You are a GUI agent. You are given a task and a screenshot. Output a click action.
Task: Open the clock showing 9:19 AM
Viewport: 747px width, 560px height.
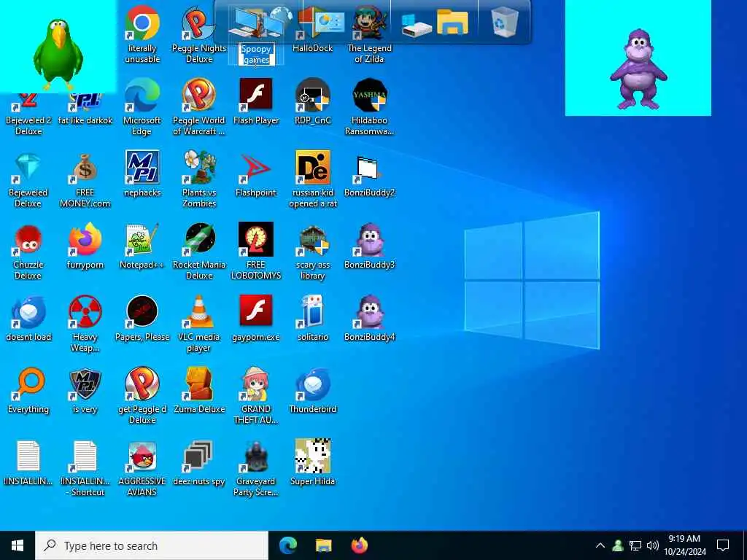click(684, 545)
